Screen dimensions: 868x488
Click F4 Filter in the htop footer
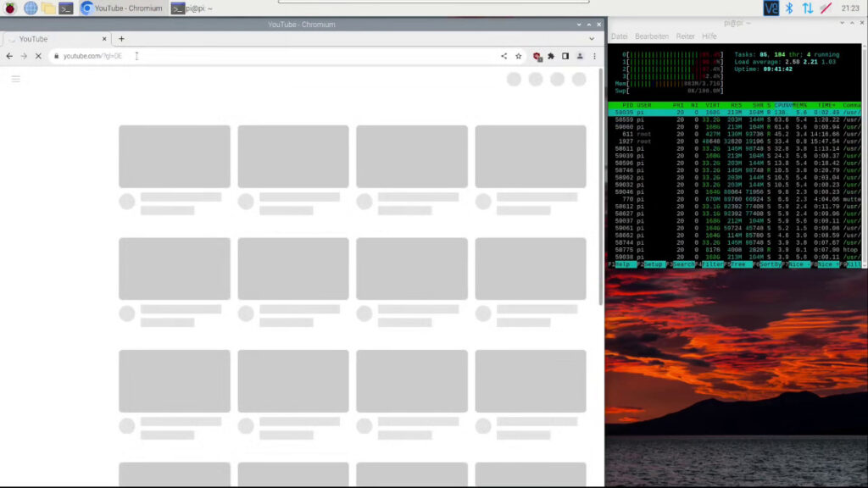point(709,264)
